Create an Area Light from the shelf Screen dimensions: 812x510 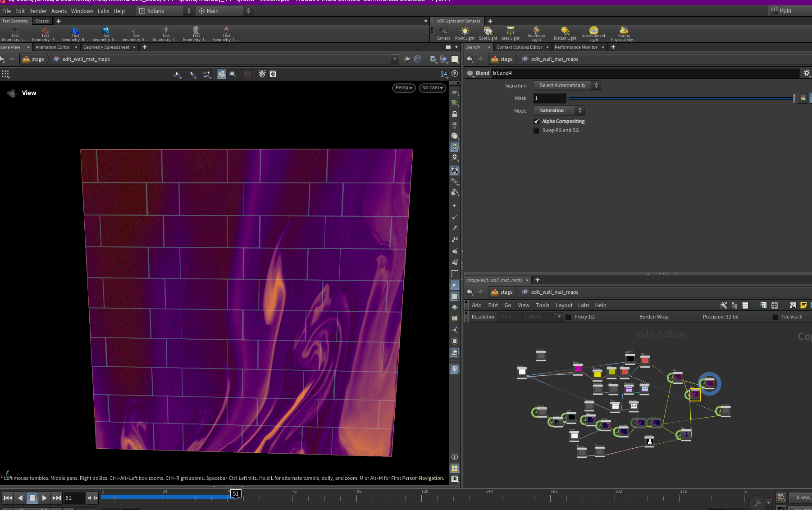pos(511,33)
